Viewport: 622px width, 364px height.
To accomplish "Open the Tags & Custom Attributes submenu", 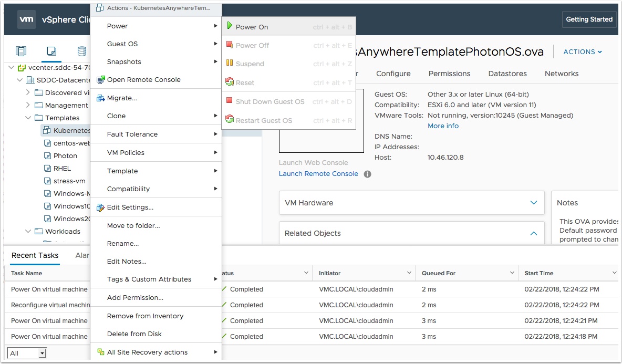I will pos(156,279).
